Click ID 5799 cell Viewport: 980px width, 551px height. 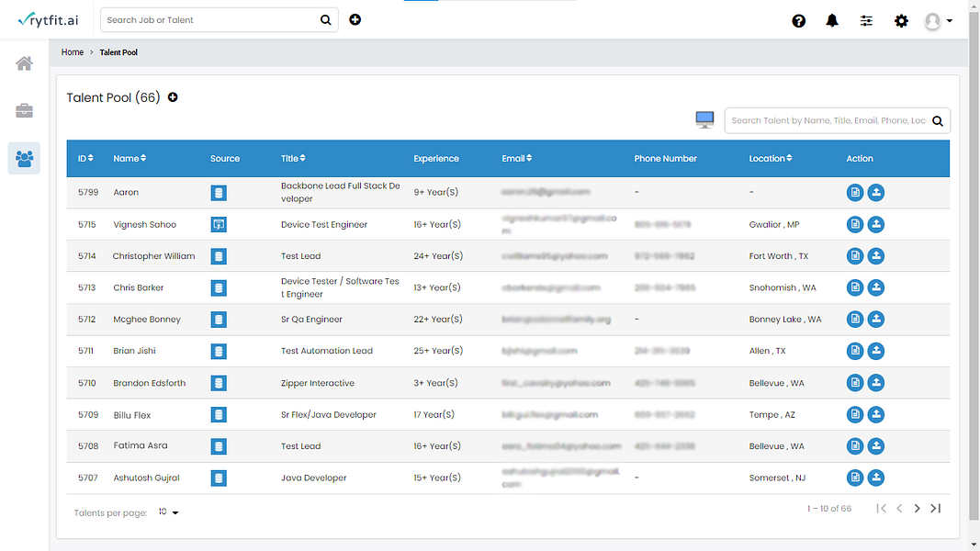(88, 193)
